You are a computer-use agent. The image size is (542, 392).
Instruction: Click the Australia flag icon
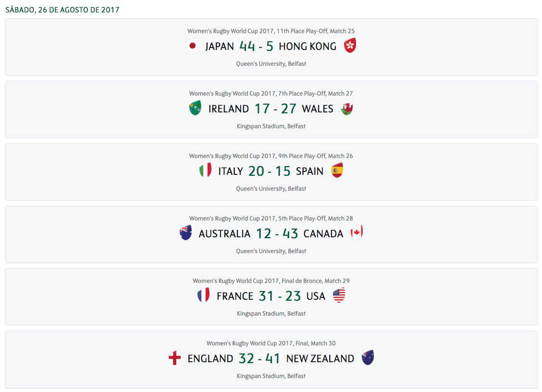pyautogui.click(x=186, y=233)
